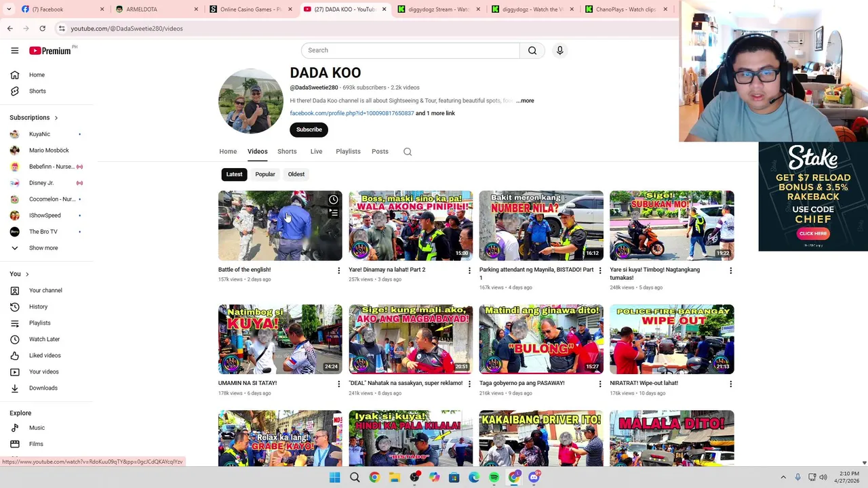868x488 pixels.
Task: Click the DADA KOO channel avatar
Action: [x=251, y=101]
